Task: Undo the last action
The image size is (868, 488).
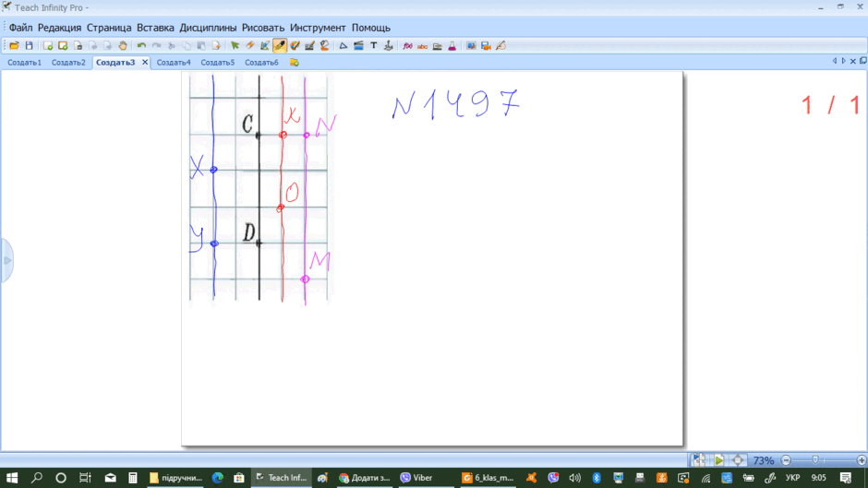Action: [141, 46]
